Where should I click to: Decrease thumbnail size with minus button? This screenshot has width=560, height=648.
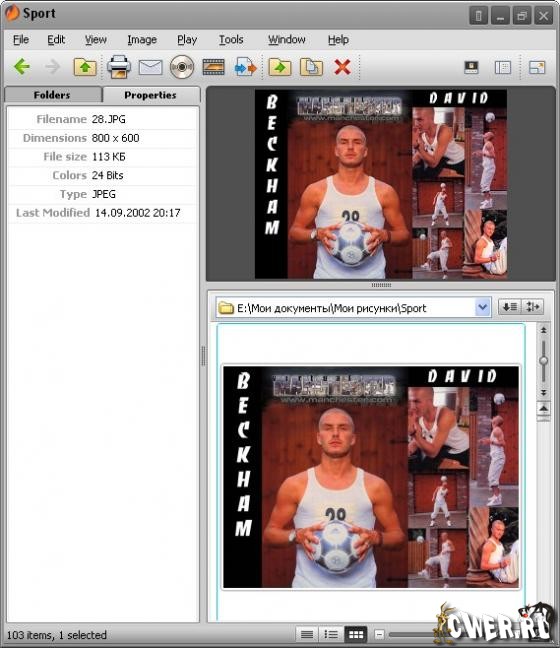click(379, 634)
